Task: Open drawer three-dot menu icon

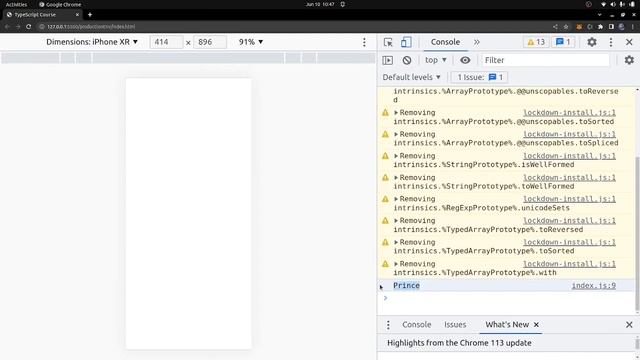Action: click(388, 325)
